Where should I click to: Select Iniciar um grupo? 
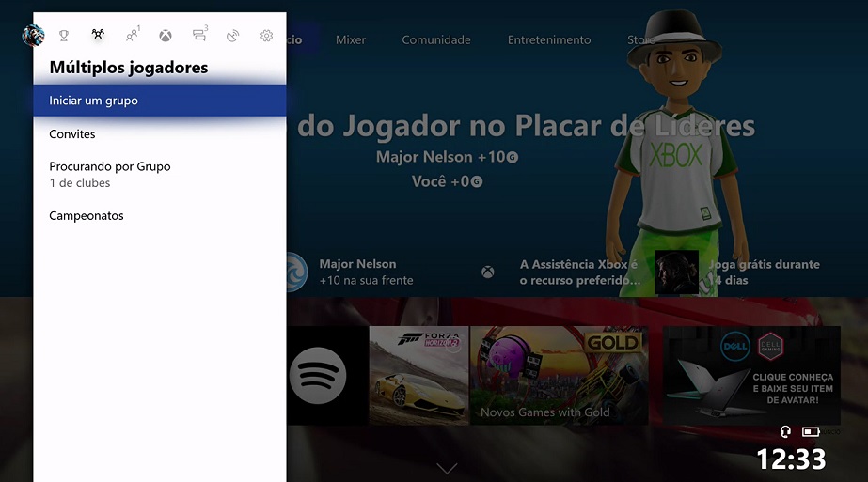159,101
